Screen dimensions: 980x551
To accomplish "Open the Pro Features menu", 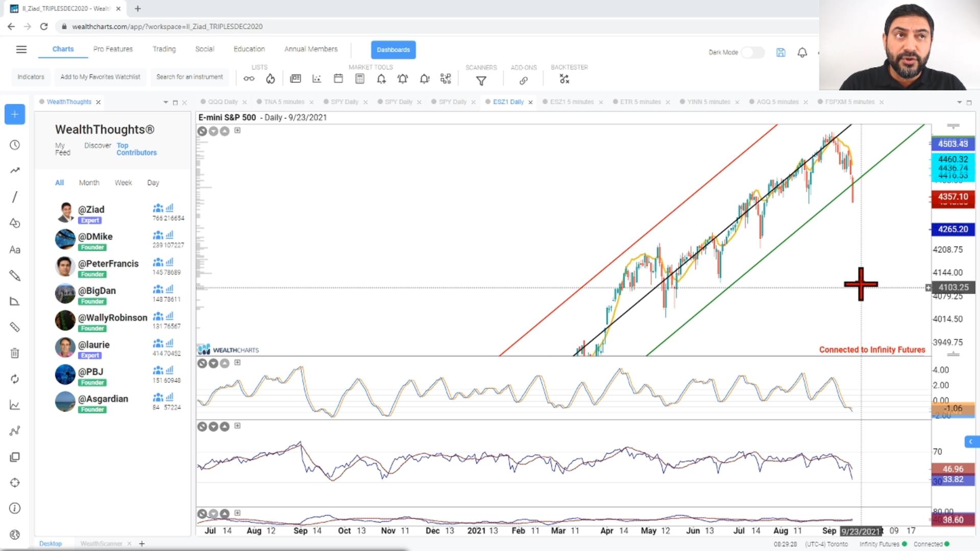I will coord(113,49).
